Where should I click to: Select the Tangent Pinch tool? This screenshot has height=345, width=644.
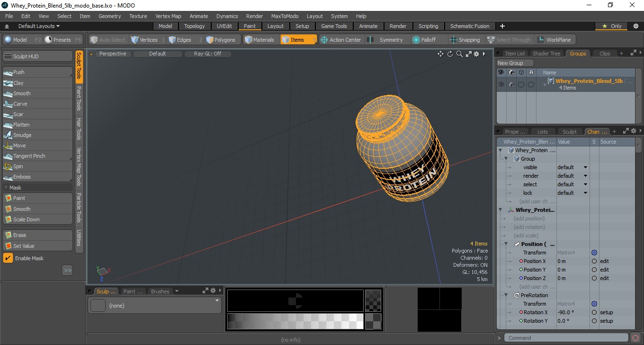[x=38, y=156]
